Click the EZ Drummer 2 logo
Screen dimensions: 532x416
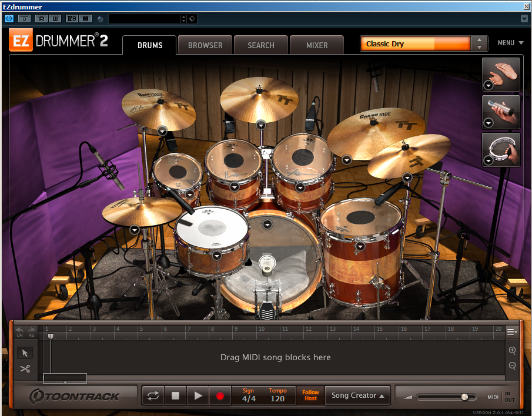pos(58,40)
